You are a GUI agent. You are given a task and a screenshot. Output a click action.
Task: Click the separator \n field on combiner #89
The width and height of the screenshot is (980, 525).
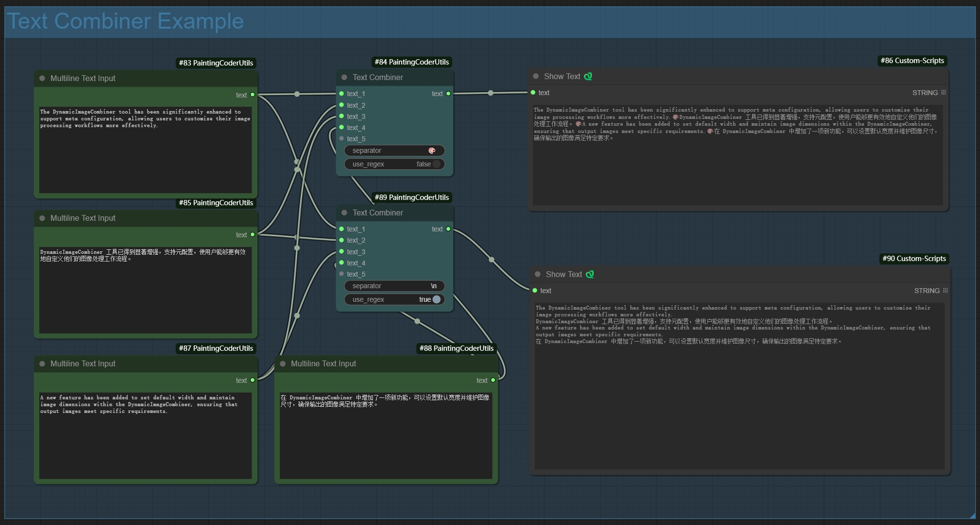394,286
